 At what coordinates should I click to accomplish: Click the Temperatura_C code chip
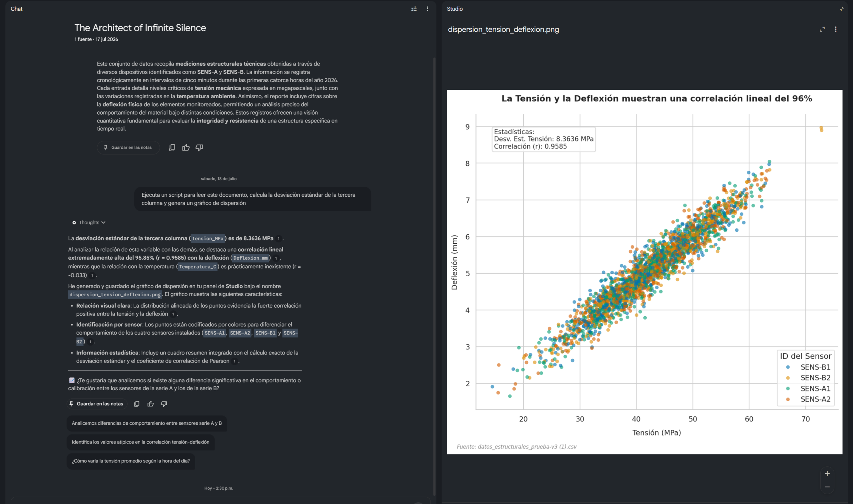click(198, 267)
